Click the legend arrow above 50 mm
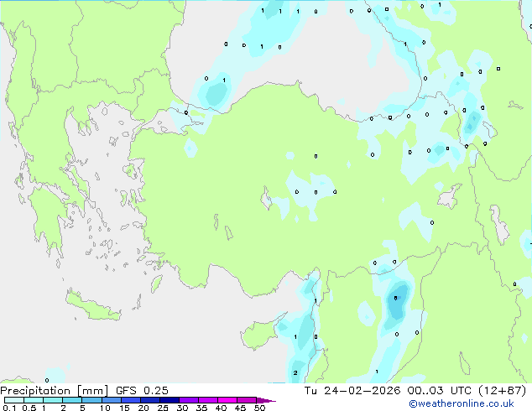 266,400
